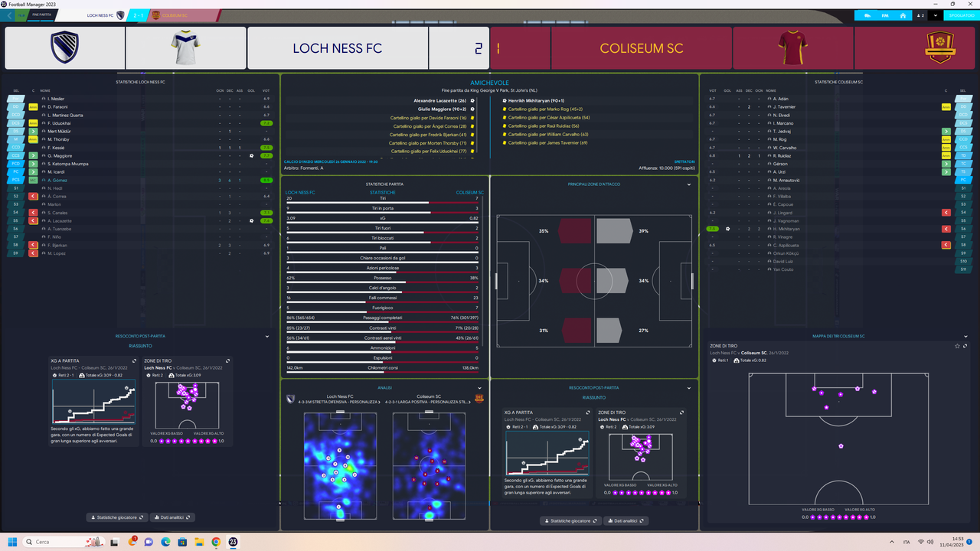Select Riassunto tab in left report panel
980x551 pixels.
[139, 346]
